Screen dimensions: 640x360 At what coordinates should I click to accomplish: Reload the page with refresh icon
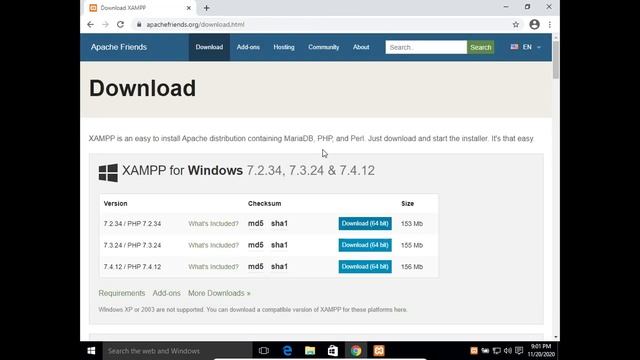(x=120, y=24)
